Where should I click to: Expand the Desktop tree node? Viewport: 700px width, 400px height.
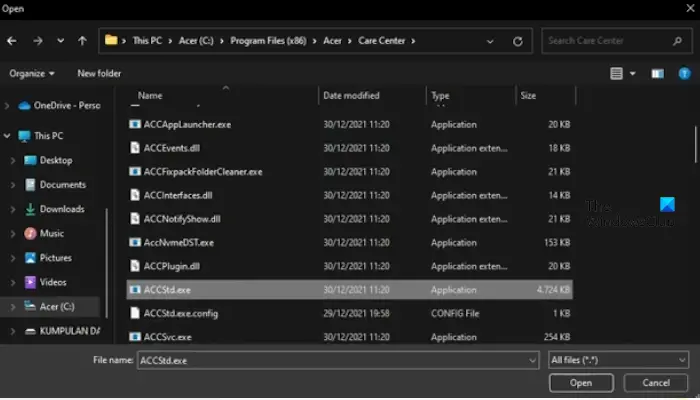(x=13, y=161)
